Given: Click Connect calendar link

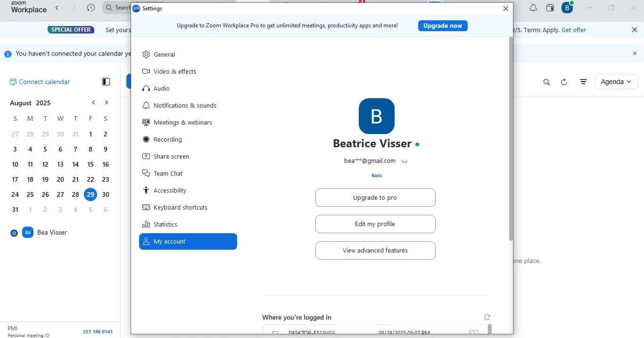Looking at the screenshot, I should tap(40, 82).
